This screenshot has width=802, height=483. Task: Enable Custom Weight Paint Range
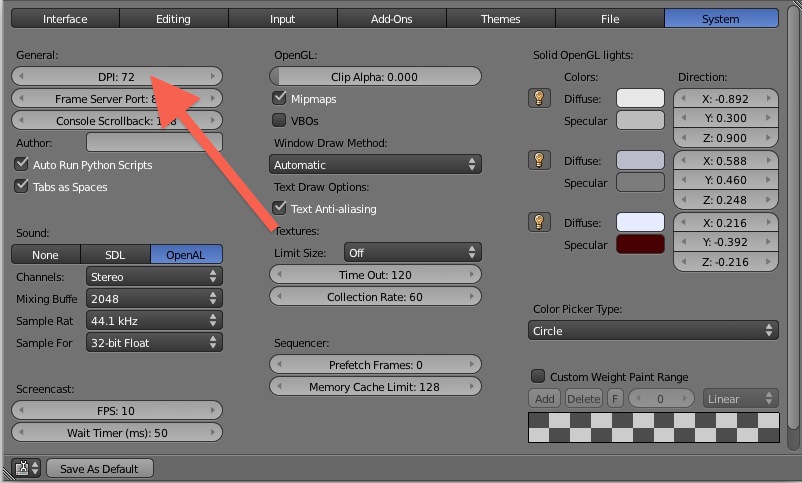[x=538, y=376]
